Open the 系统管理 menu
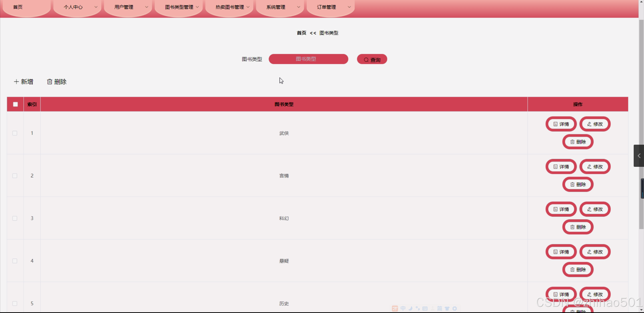The height and width of the screenshot is (313, 644). pos(280,7)
